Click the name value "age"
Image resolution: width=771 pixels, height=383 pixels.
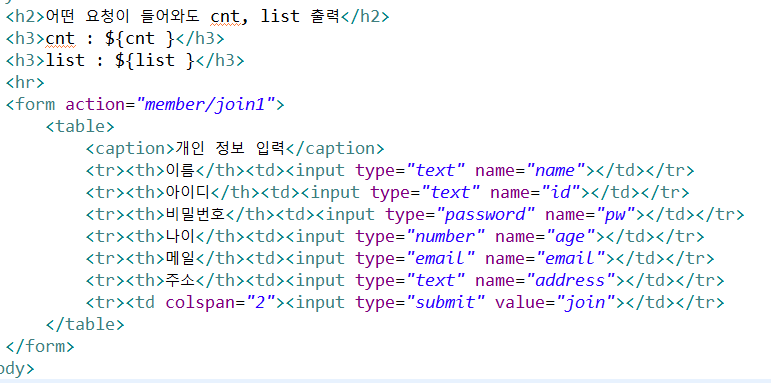point(570,236)
